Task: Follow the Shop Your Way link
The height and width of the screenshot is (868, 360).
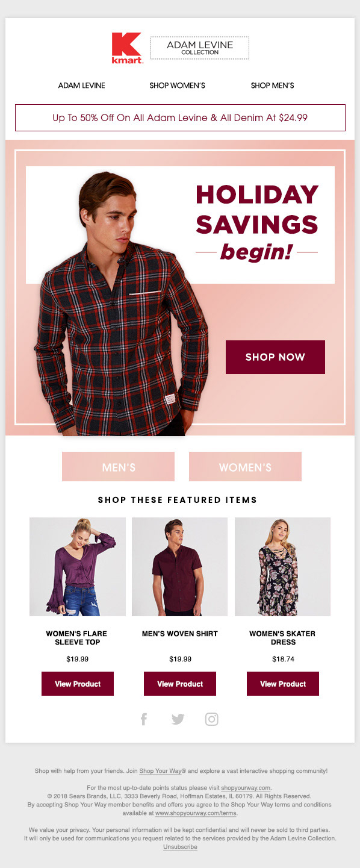Action: pyautogui.click(x=159, y=771)
